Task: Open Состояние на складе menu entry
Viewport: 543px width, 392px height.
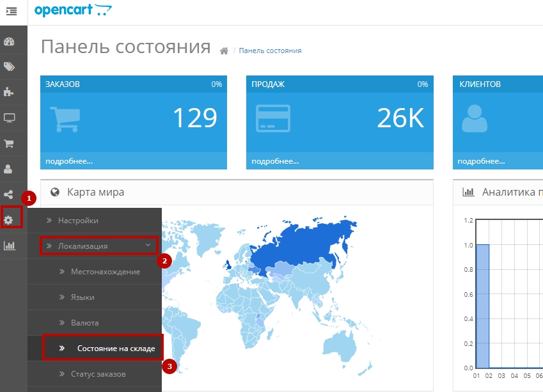Action: (x=115, y=349)
